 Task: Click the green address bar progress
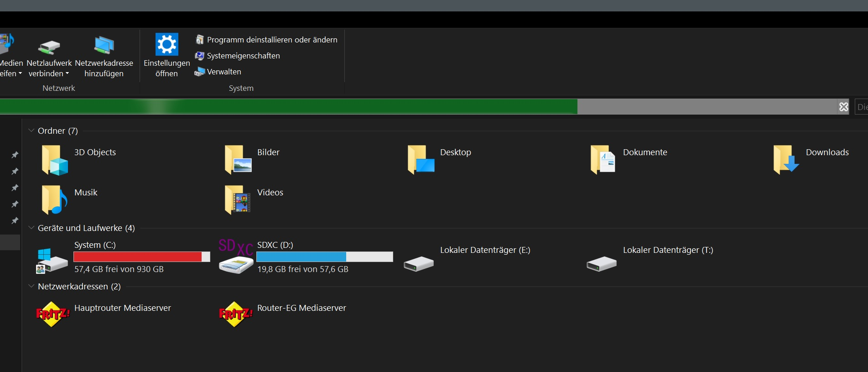pyautogui.click(x=288, y=106)
